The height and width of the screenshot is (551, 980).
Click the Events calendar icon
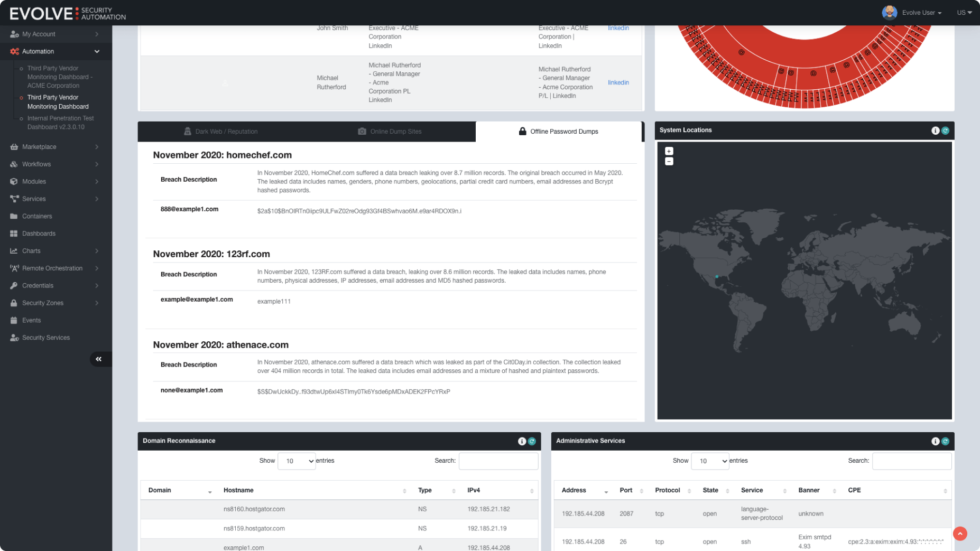pos(14,320)
